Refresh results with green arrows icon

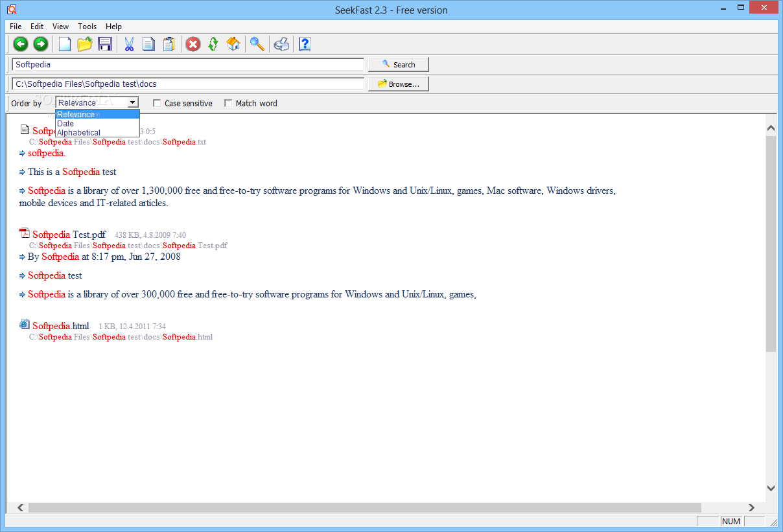[x=213, y=44]
